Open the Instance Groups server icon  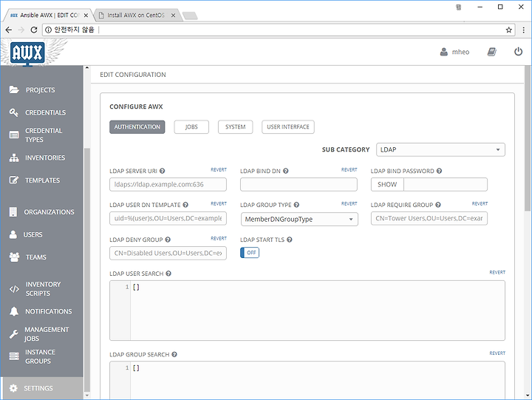pos(14,356)
